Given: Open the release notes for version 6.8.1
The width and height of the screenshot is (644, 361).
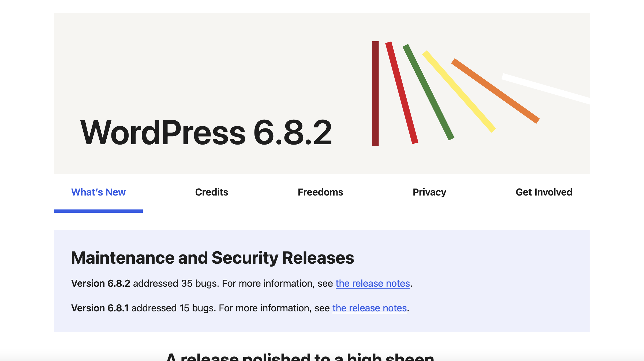Looking at the screenshot, I should [x=369, y=308].
